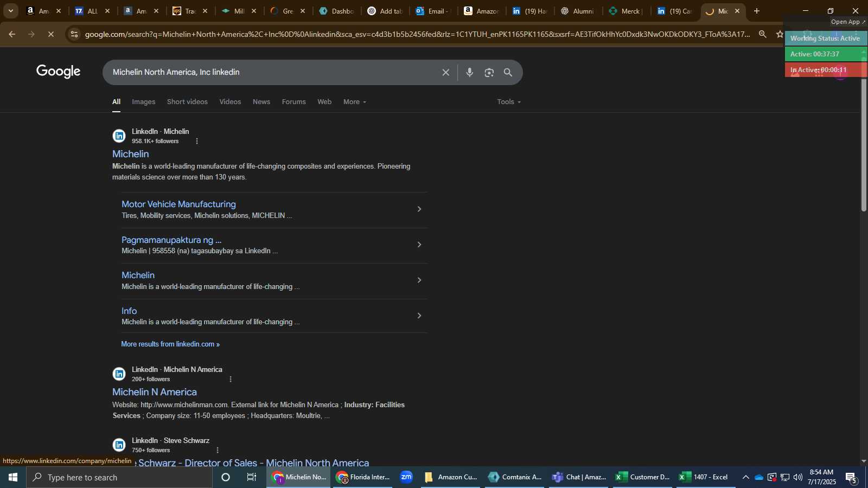
Task: Click the Google logo
Action: point(59,71)
